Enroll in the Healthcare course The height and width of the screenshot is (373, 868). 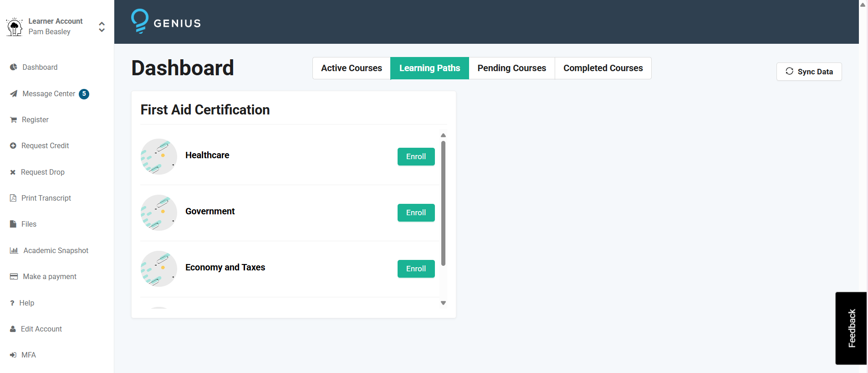point(416,156)
